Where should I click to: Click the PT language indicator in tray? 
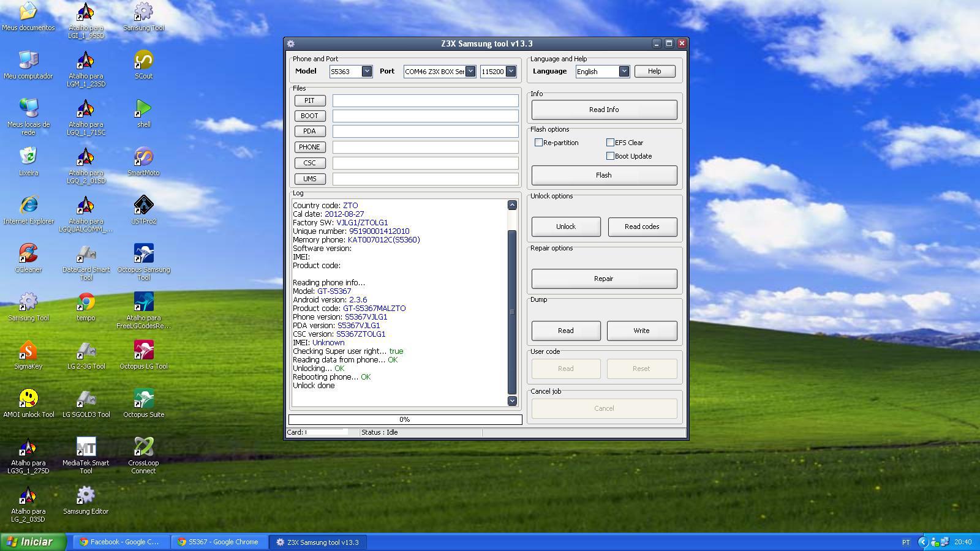(906, 542)
